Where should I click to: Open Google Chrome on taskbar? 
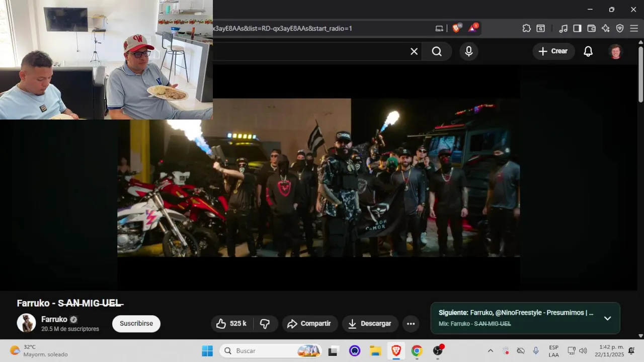coord(417,351)
